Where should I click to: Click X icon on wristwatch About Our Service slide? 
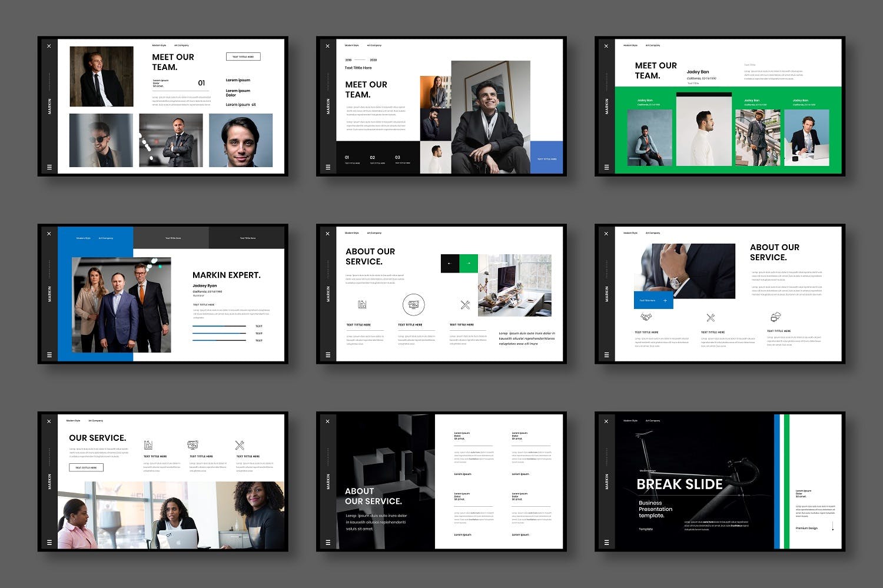[x=606, y=234]
